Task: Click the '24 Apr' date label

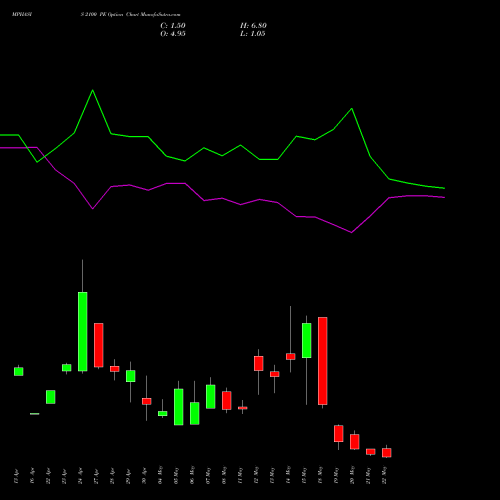Action: [80, 476]
